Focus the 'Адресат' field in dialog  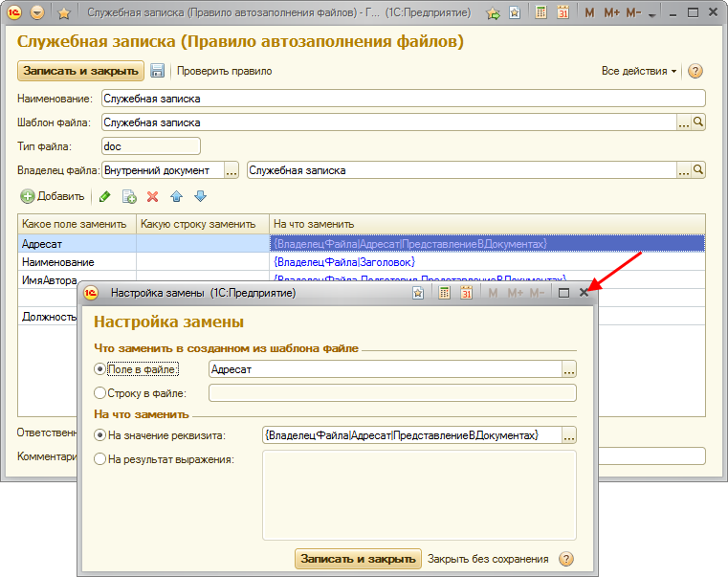[386, 369]
